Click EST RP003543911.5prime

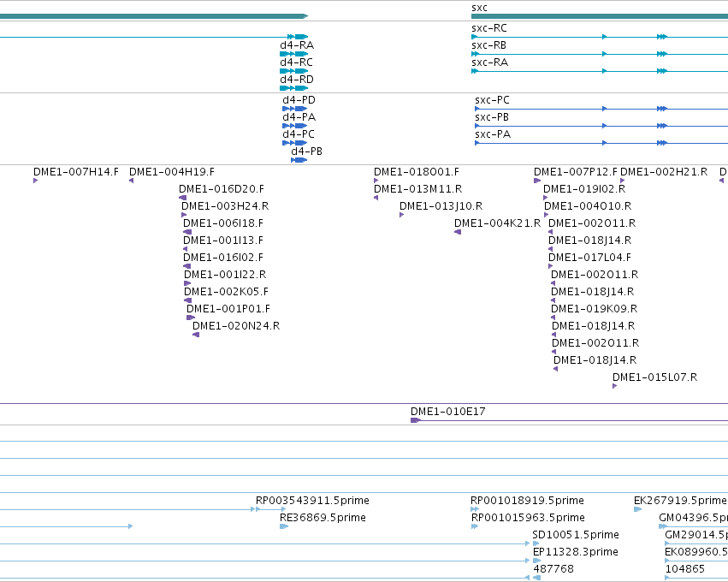(270, 509)
